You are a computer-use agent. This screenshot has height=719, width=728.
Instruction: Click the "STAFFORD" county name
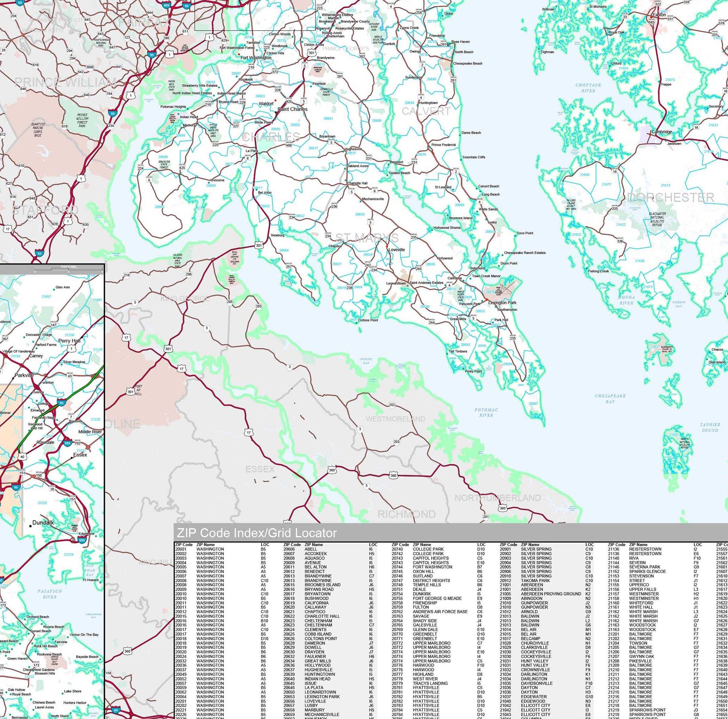point(45,210)
